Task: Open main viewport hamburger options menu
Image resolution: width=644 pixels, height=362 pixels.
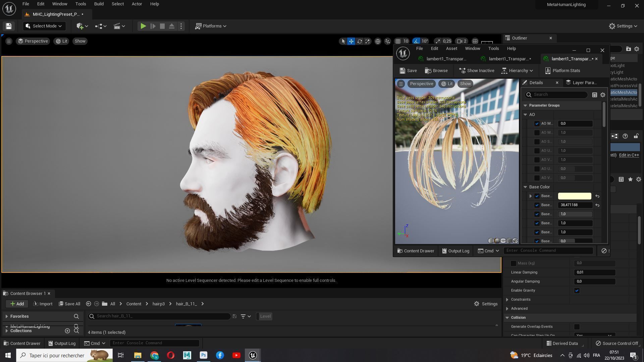Action: (x=9, y=41)
